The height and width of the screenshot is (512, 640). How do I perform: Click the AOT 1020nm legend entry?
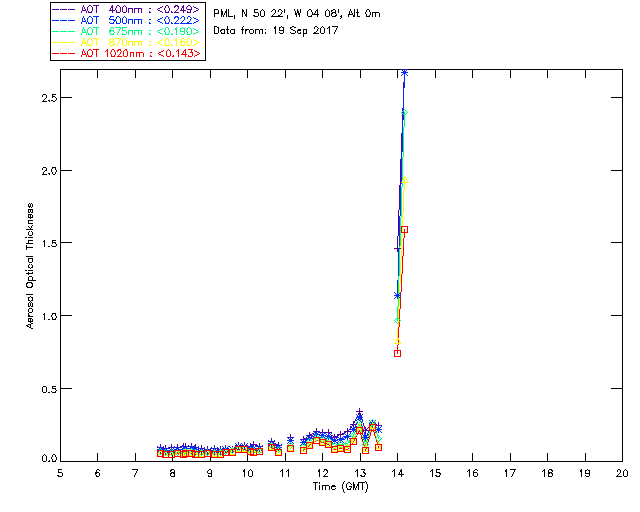point(127,53)
